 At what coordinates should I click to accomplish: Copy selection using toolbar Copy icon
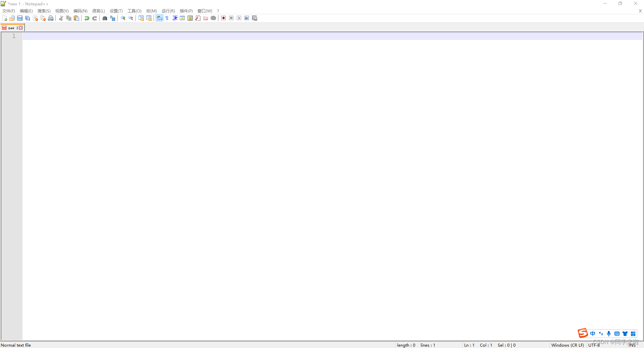(x=69, y=18)
